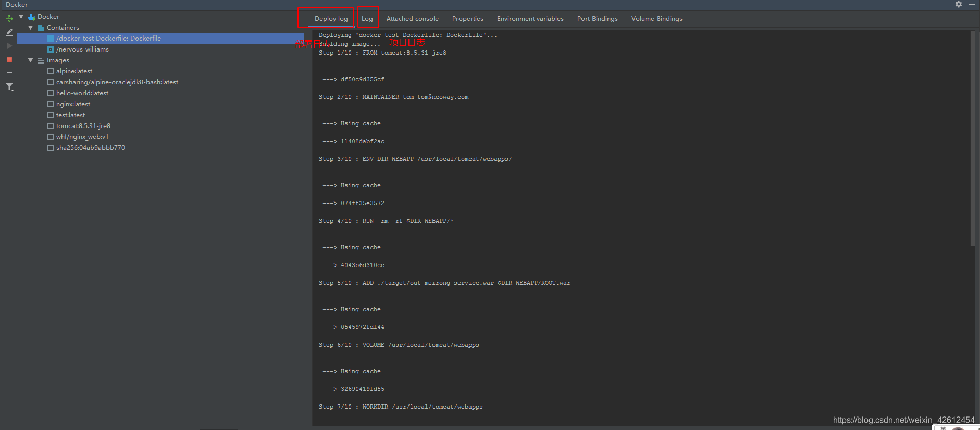This screenshot has height=430, width=980.
Task: Collapse the Images node
Action: 31,60
